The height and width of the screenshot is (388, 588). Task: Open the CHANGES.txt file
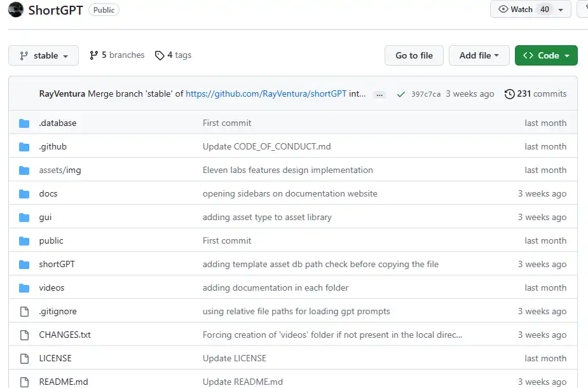(x=65, y=335)
